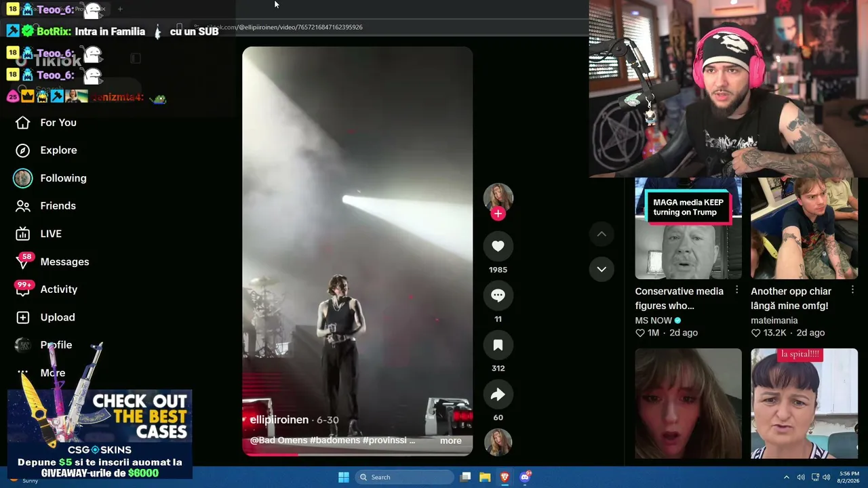
Task: Open options menu for 'Another opp chiar' video
Action: [852, 291]
